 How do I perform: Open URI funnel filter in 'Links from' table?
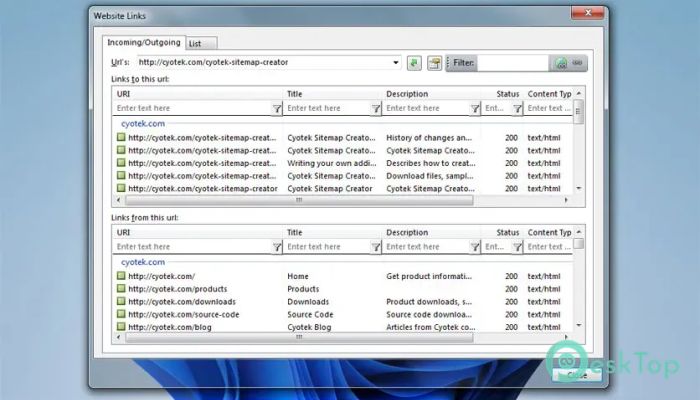[277, 247]
